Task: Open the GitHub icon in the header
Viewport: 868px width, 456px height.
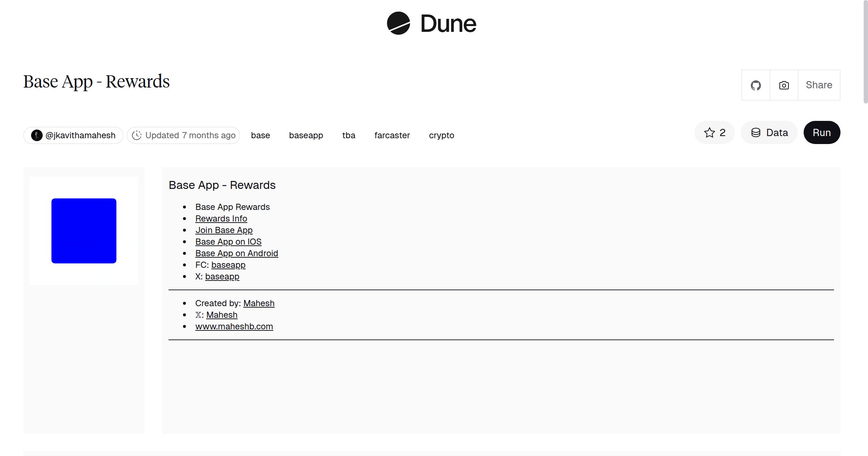Action: point(756,85)
